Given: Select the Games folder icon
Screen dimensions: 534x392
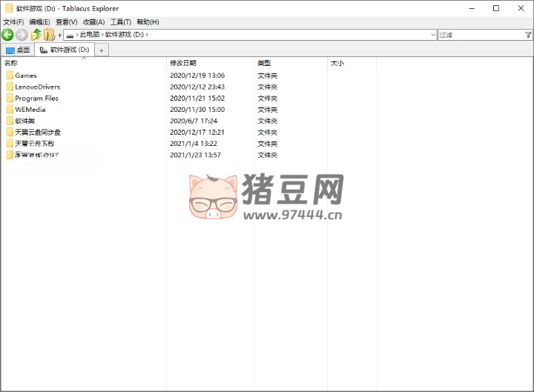Looking at the screenshot, I should click(10, 76).
